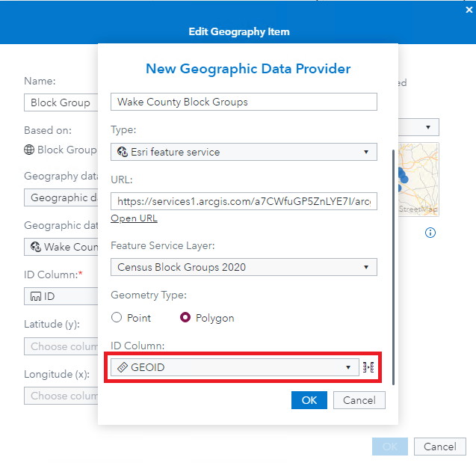Viewport: 476px width, 463px height.
Task: Expand the Feature Service Layer dropdown
Action: point(244,267)
